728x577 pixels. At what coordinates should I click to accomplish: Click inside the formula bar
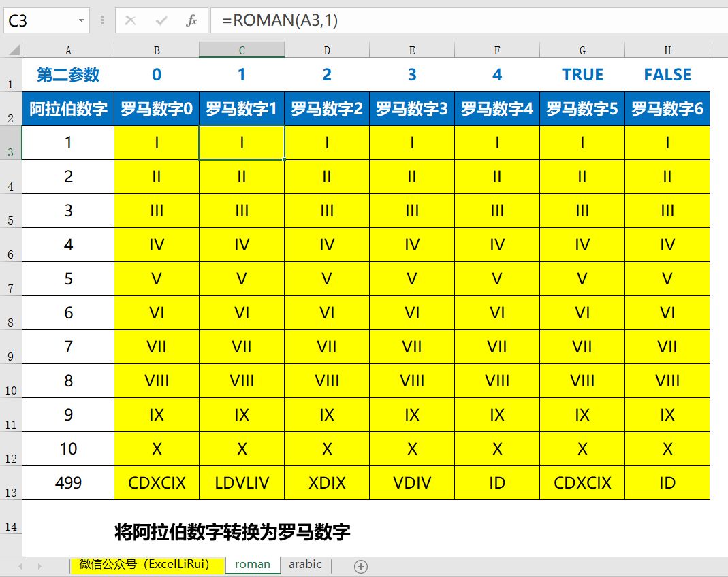(x=341, y=20)
